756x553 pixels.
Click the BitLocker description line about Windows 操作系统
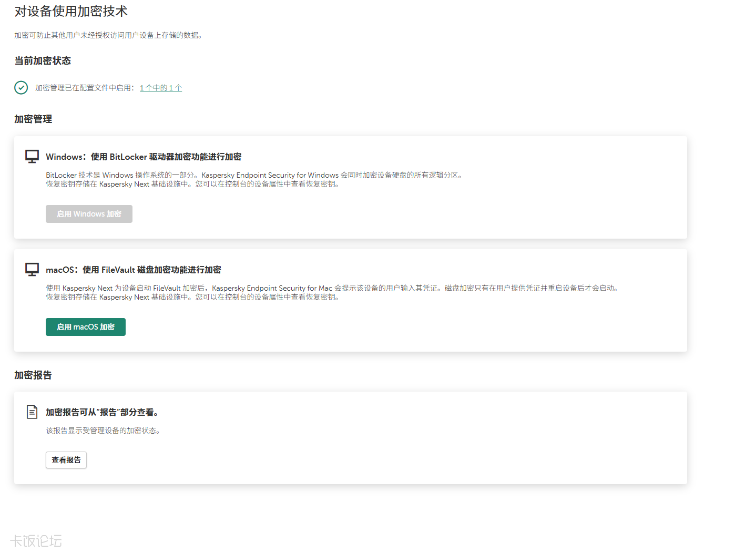coord(255,175)
